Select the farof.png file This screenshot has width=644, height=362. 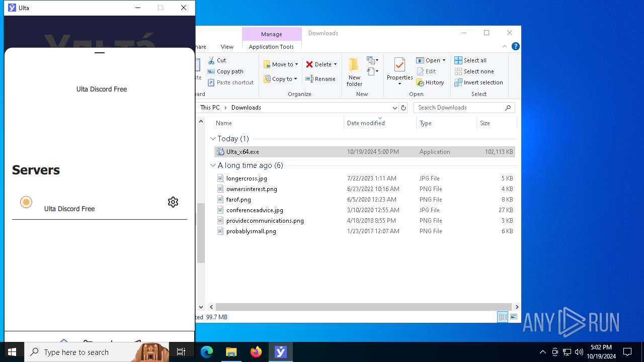[365, 200]
